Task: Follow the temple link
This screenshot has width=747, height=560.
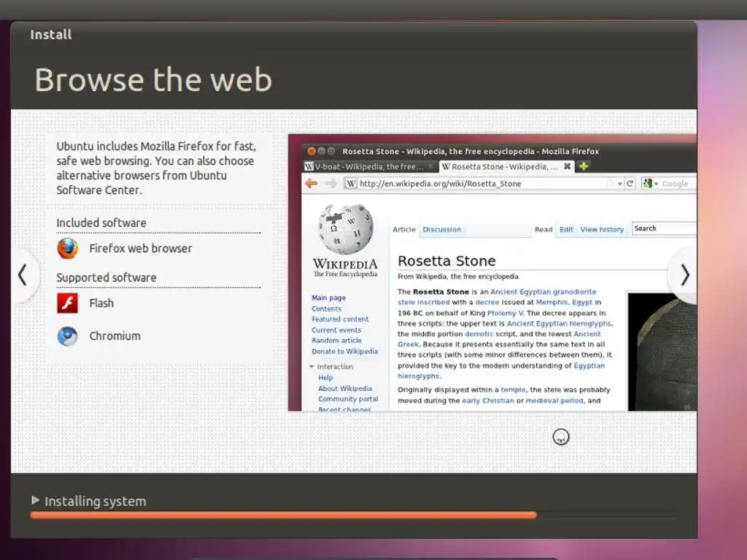Action: click(x=513, y=390)
